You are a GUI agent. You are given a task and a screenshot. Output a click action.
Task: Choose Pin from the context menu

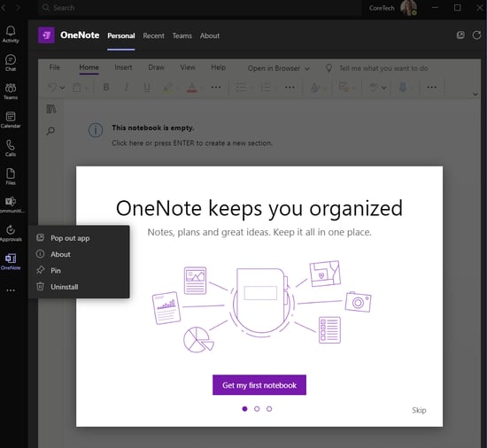tap(79, 270)
